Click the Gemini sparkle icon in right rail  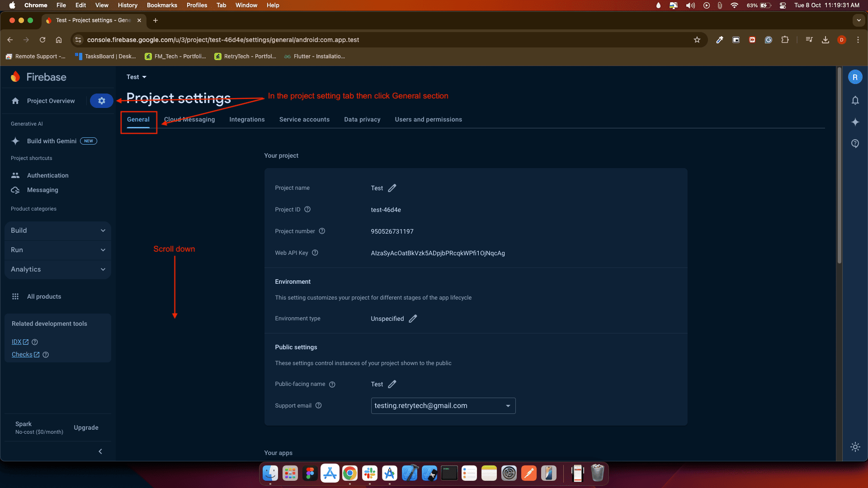(855, 122)
